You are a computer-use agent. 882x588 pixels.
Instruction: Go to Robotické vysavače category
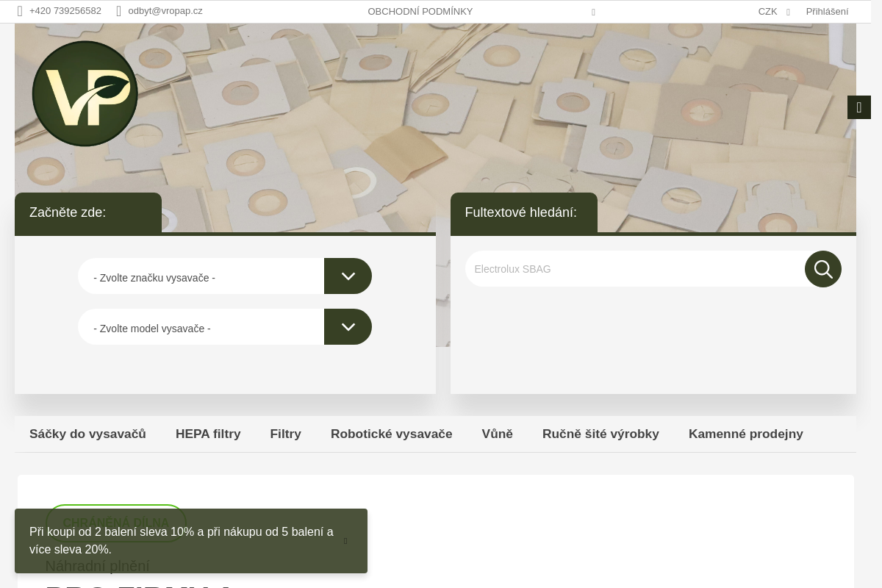[391, 434]
